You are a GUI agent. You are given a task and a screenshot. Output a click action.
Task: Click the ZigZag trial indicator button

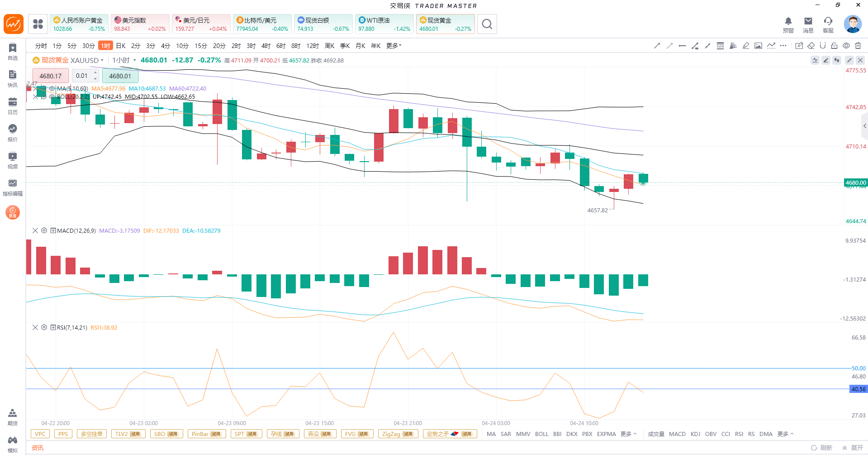(398, 434)
